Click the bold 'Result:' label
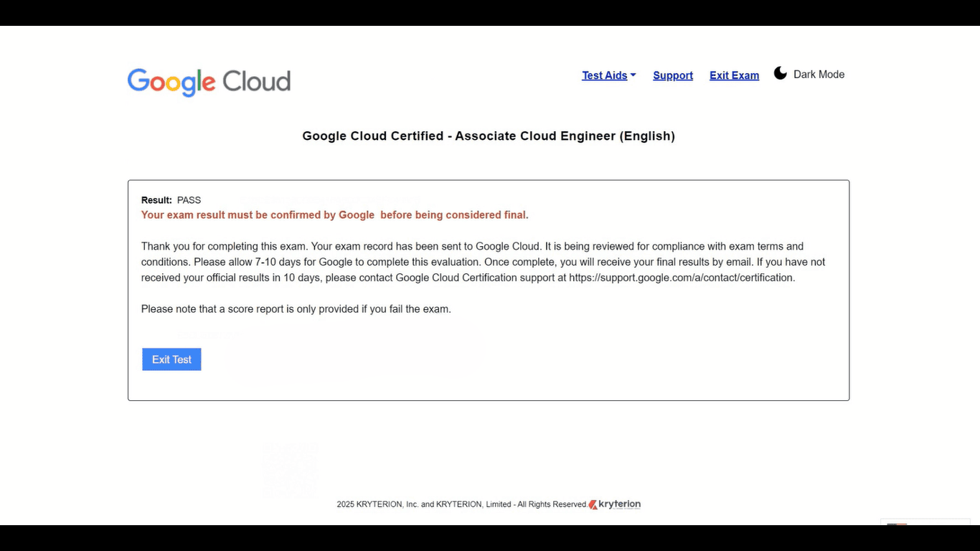Image resolution: width=980 pixels, height=551 pixels. (x=156, y=200)
